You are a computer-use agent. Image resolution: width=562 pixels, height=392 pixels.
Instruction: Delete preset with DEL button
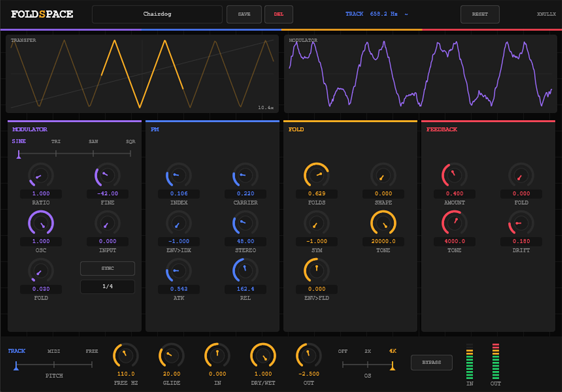point(279,14)
